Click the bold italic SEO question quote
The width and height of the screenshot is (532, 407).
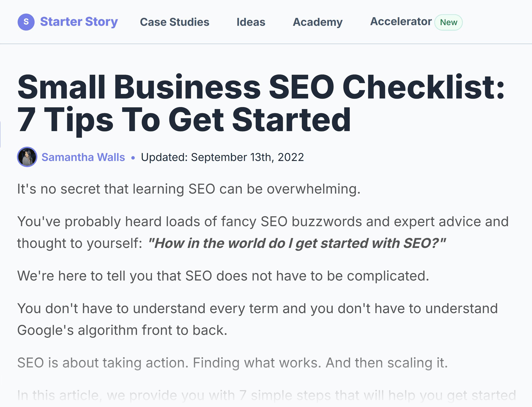(297, 243)
